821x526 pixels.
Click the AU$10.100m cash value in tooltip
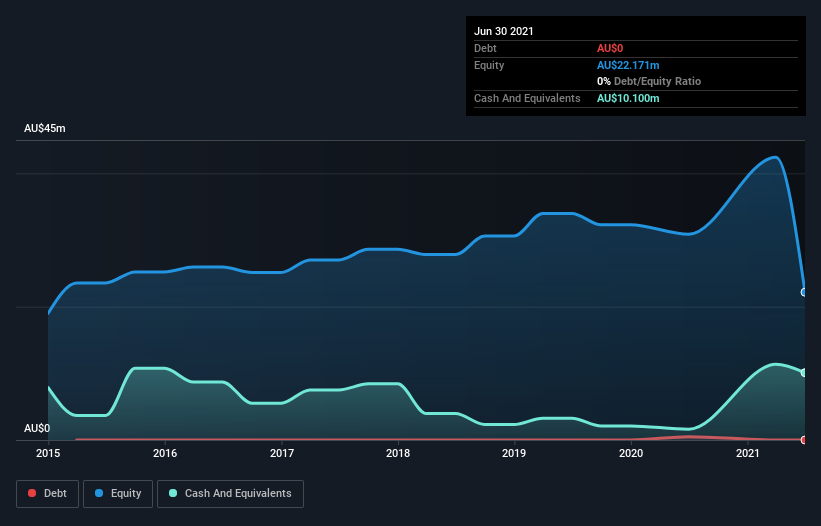[628, 98]
